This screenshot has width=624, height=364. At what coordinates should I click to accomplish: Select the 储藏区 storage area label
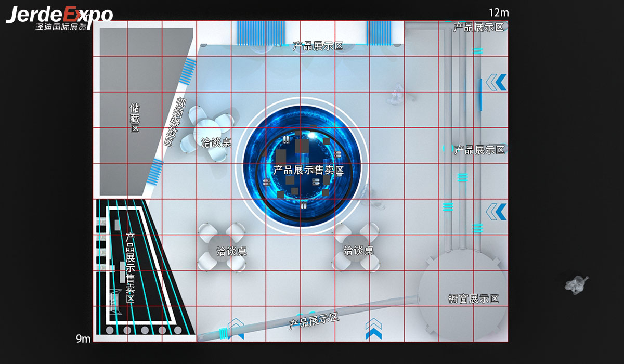(135, 118)
